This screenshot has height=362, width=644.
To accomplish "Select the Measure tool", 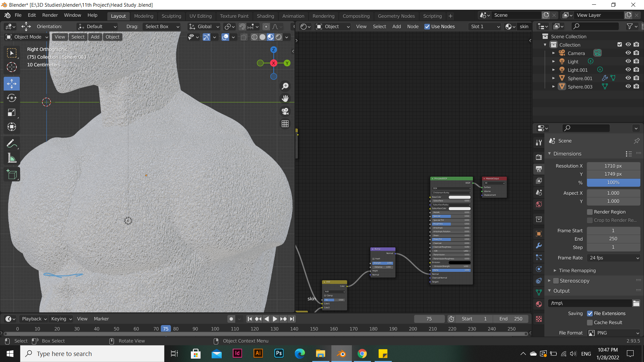I will point(12,158).
